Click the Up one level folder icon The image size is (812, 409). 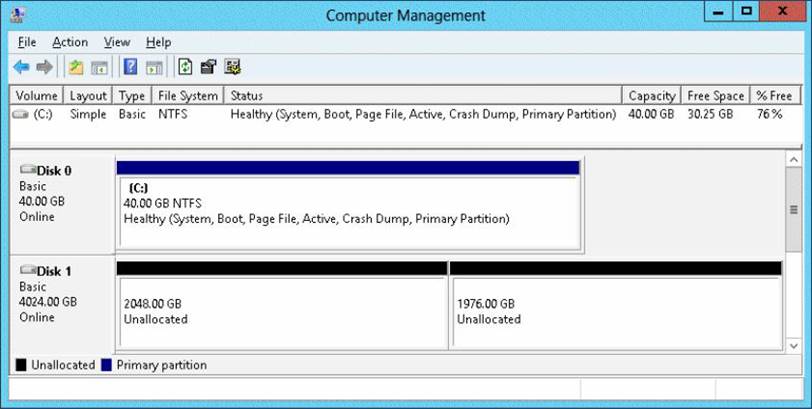coord(75,68)
